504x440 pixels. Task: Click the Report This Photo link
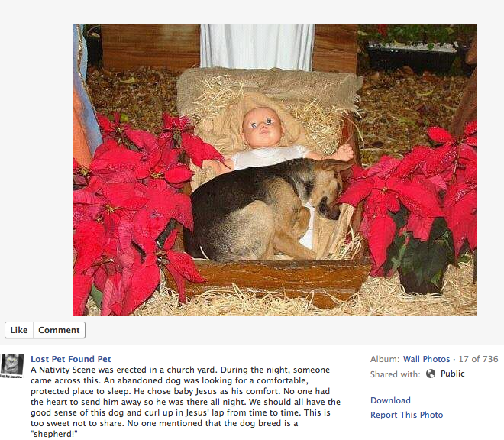[x=406, y=415]
